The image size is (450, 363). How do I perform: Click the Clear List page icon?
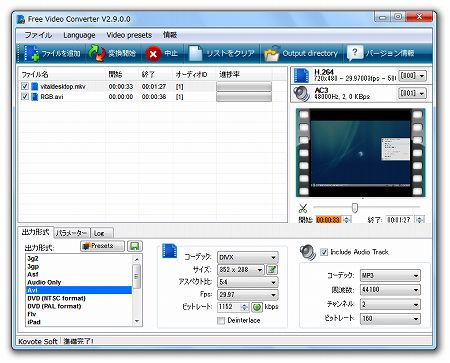tap(196, 54)
